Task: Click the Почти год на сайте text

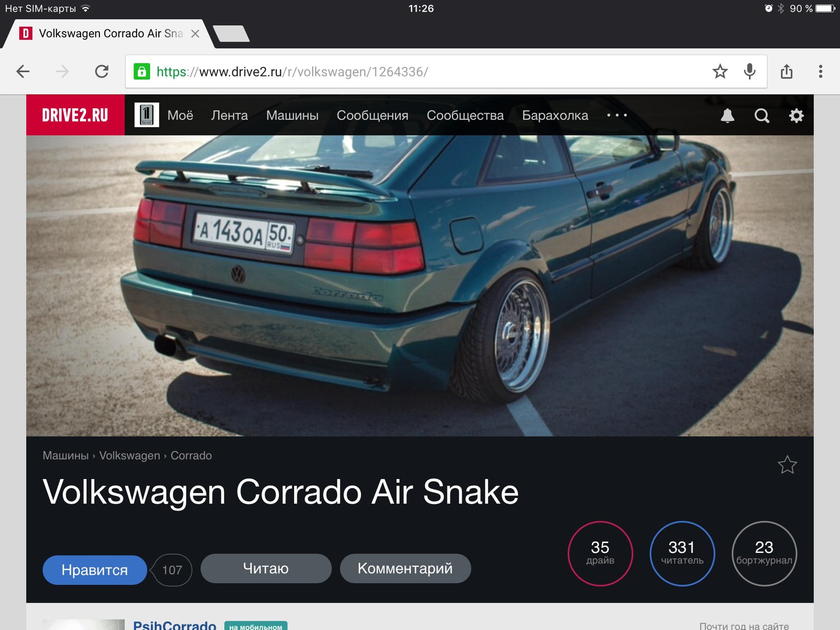Action: 744,626
